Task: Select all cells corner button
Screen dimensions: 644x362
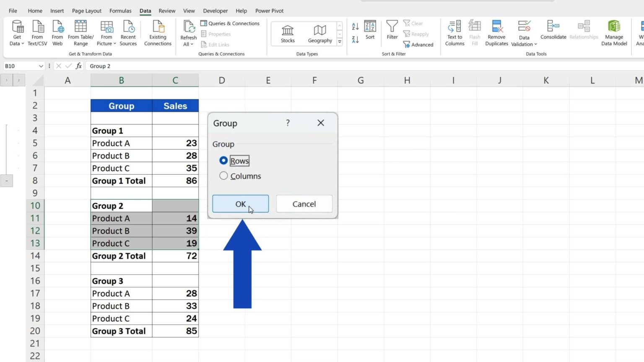Action: click(36, 80)
